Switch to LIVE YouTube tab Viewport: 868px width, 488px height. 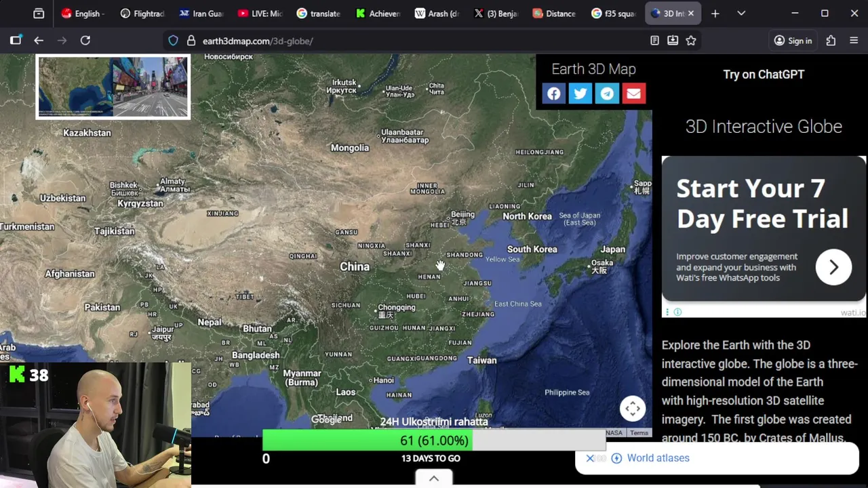[x=260, y=14]
